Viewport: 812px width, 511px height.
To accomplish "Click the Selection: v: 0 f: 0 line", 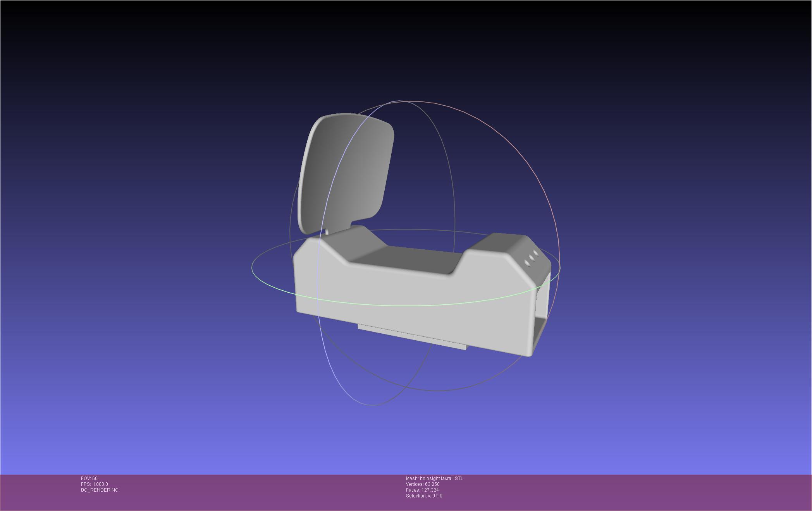I will 424,496.
